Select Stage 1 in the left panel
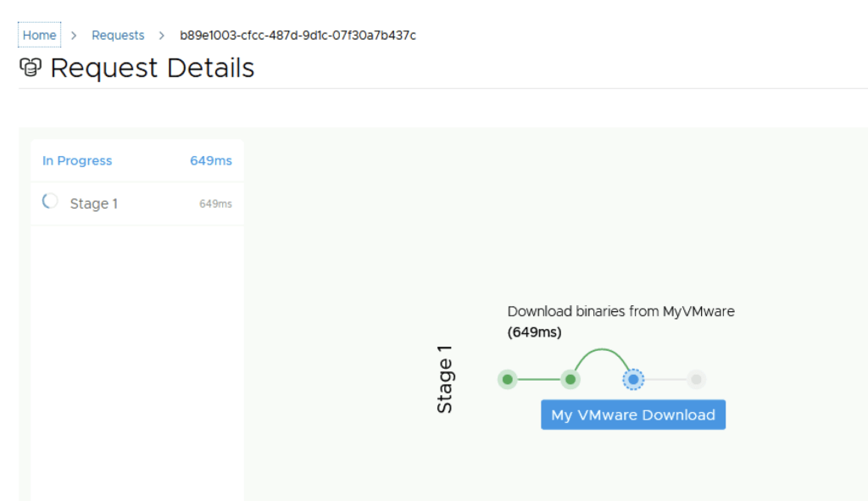This screenshot has height=501, width=868. click(93, 203)
